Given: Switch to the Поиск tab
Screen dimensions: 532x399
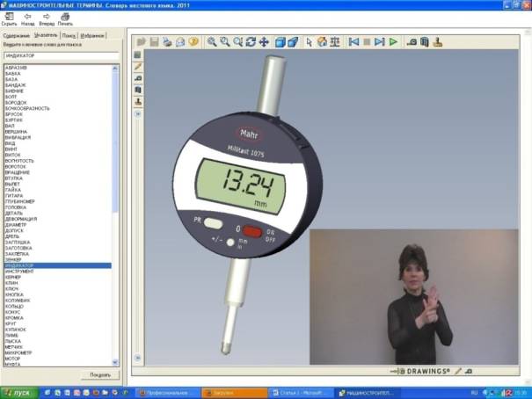Looking at the screenshot, I should click(x=67, y=35).
